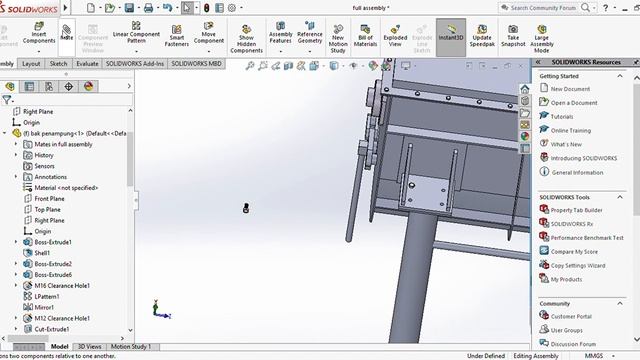
Task: Switch to the Sketch tab
Action: 58,64
